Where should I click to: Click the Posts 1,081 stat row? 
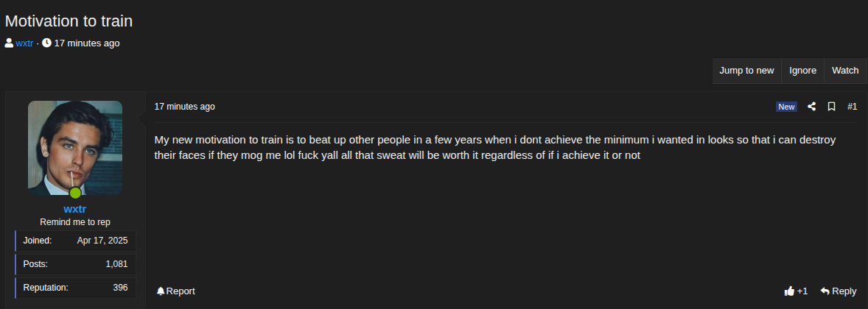point(75,264)
